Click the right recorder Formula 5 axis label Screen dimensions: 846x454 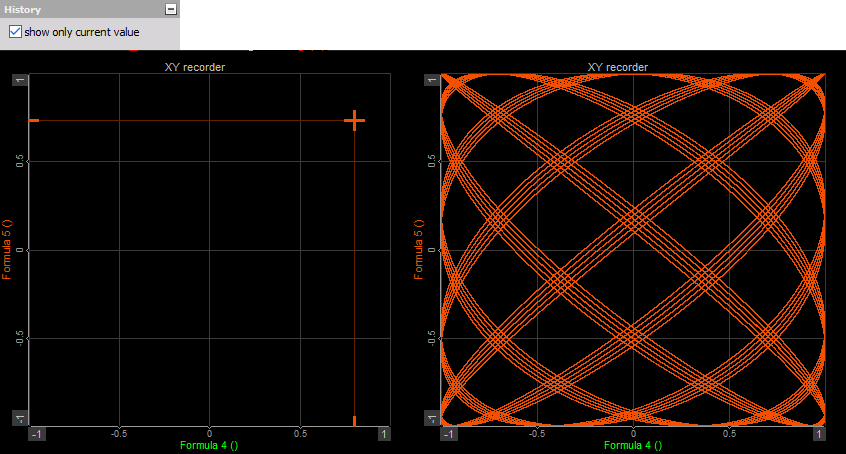[x=419, y=249]
